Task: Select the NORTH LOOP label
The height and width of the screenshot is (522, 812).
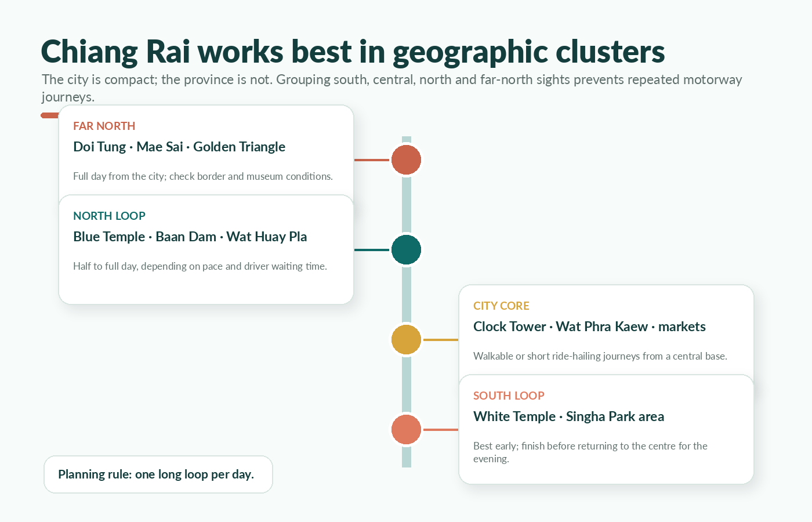Action: (109, 216)
